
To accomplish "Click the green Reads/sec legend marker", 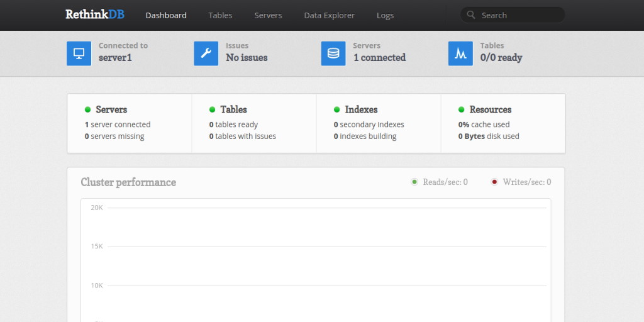I will [414, 182].
